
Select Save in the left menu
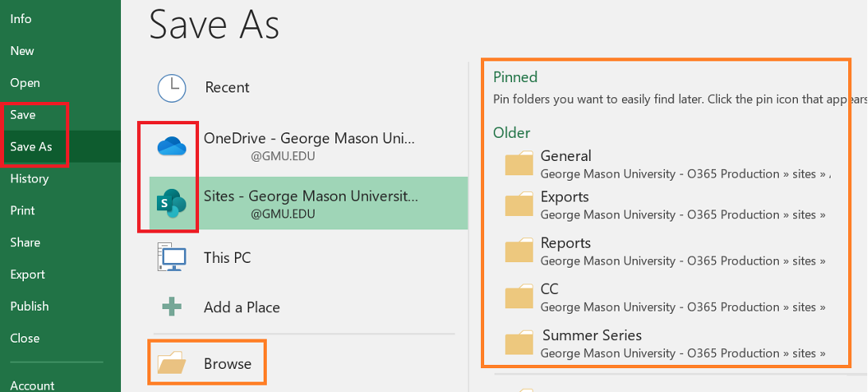(x=23, y=115)
